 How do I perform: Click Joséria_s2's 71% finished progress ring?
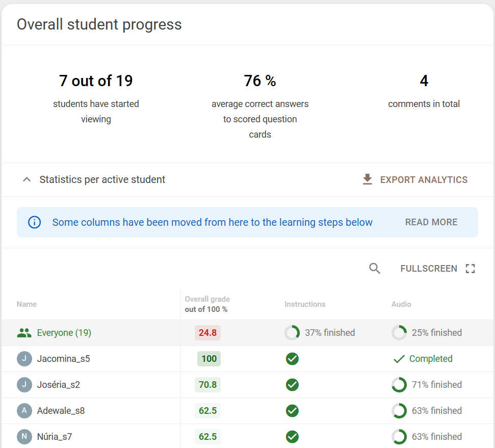pos(399,385)
